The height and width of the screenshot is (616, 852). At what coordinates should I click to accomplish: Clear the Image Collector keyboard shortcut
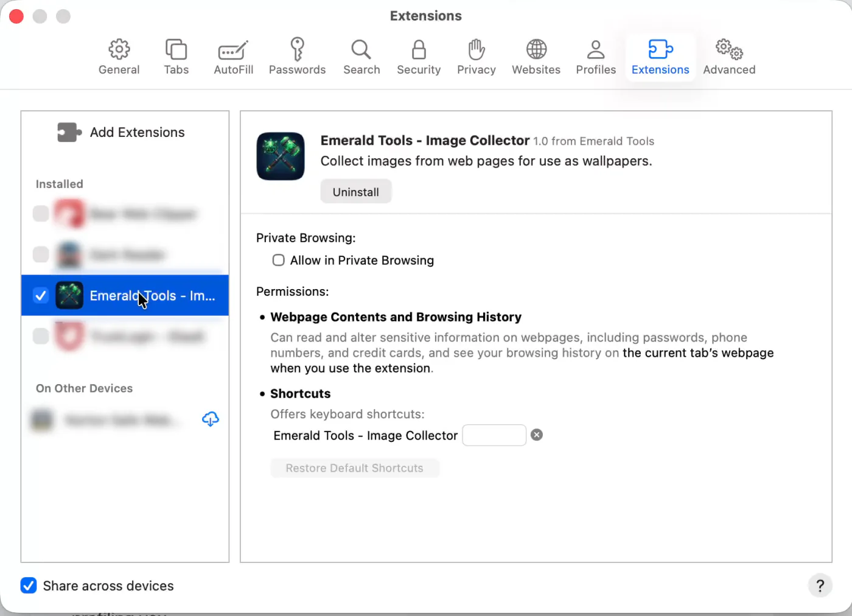click(x=537, y=435)
